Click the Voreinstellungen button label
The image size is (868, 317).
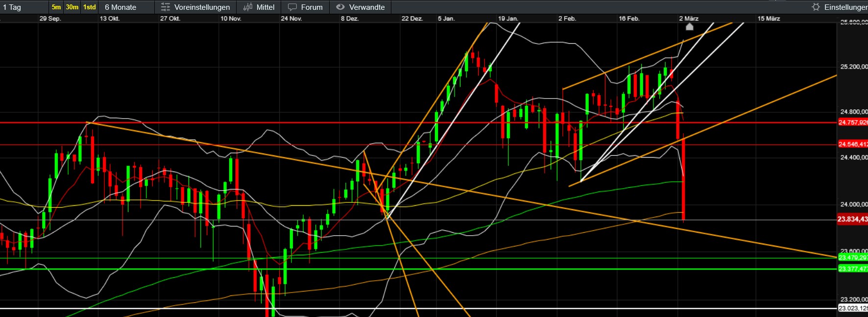click(x=202, y=7)
